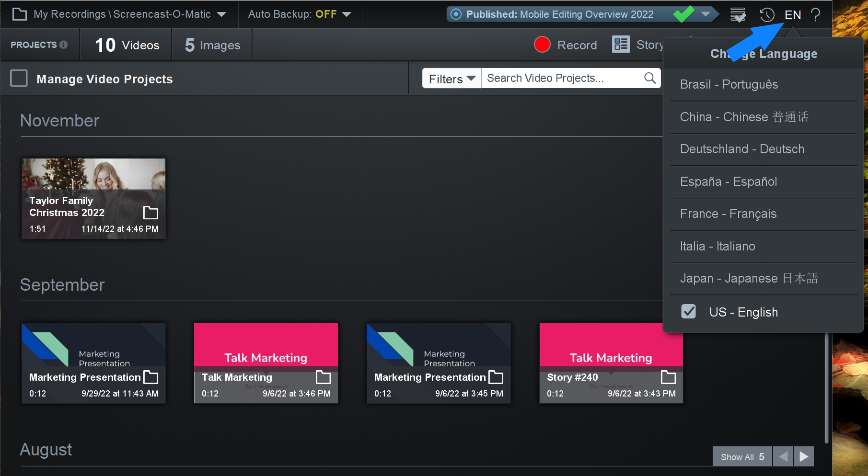868x476 pixels.
Task: Click the projects list vertical scrollbar
Action: 826,388
